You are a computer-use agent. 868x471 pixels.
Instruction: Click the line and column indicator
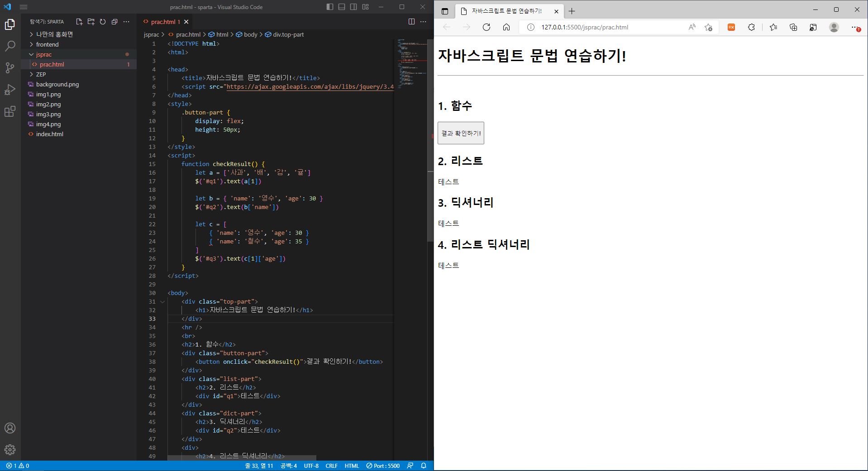tap(259, 466)
